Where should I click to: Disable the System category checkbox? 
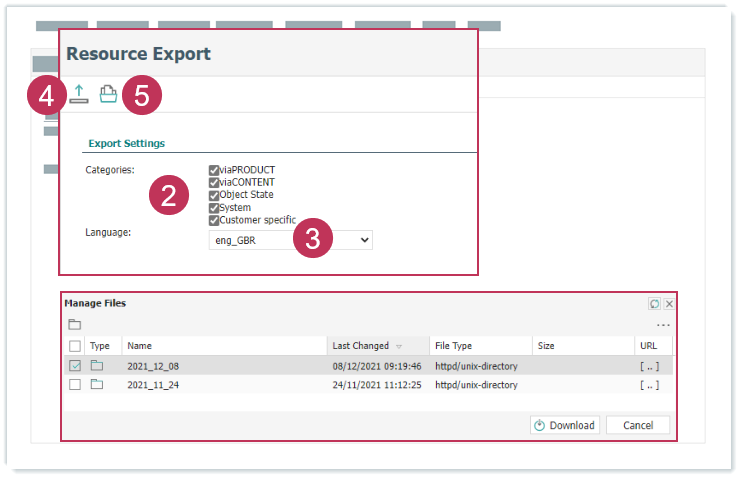click(x=214, y=208)
